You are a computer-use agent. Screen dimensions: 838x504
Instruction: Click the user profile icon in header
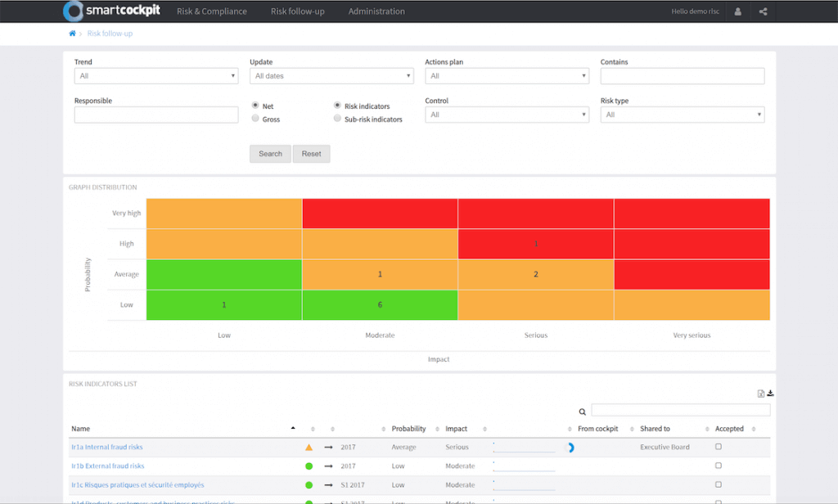tap(738, 11)
